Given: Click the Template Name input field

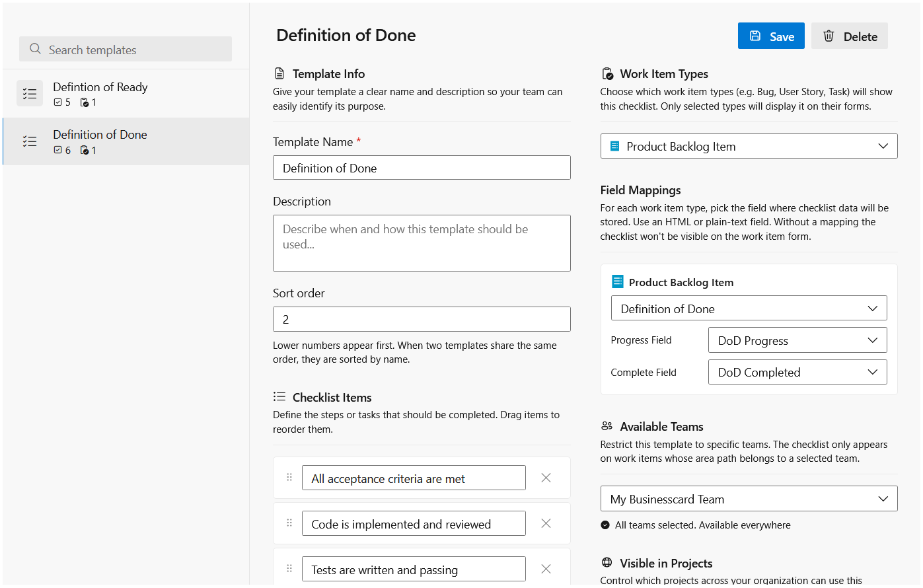Looking at the screenshot, I should pyautogui.click(x=422, y=168).
